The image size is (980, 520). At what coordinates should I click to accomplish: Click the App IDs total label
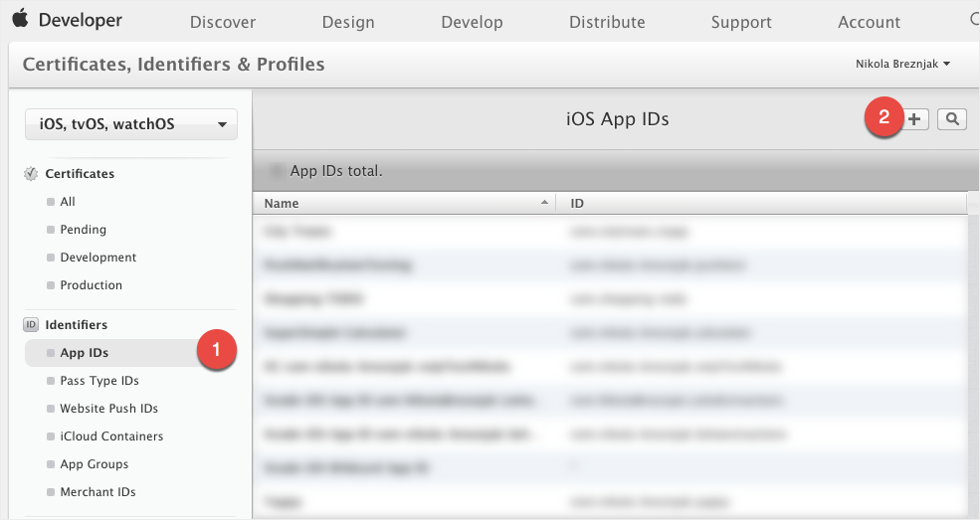(335, 171)
